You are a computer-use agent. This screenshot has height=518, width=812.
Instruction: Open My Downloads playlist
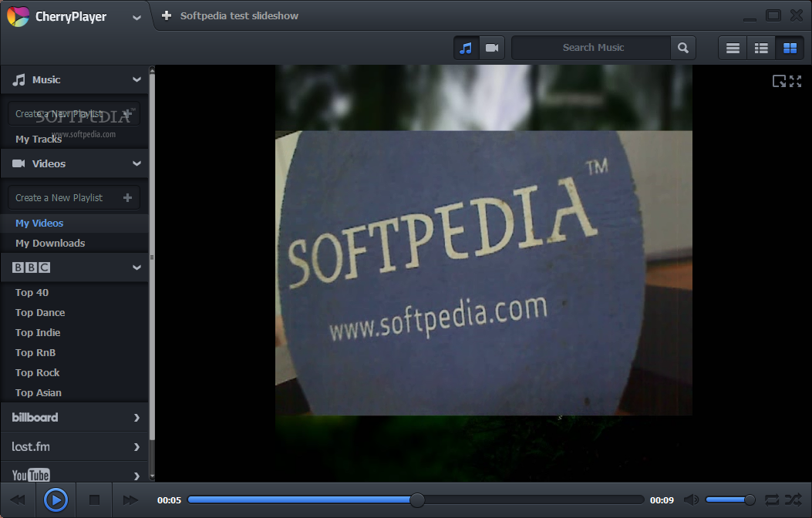coord(49,243)
